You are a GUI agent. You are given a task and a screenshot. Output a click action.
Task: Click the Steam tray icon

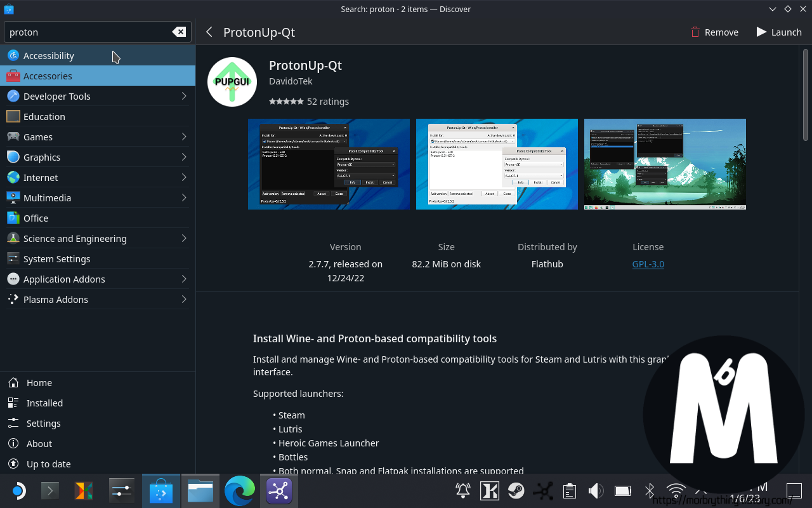pyautogui.click(x=516, y=491)
